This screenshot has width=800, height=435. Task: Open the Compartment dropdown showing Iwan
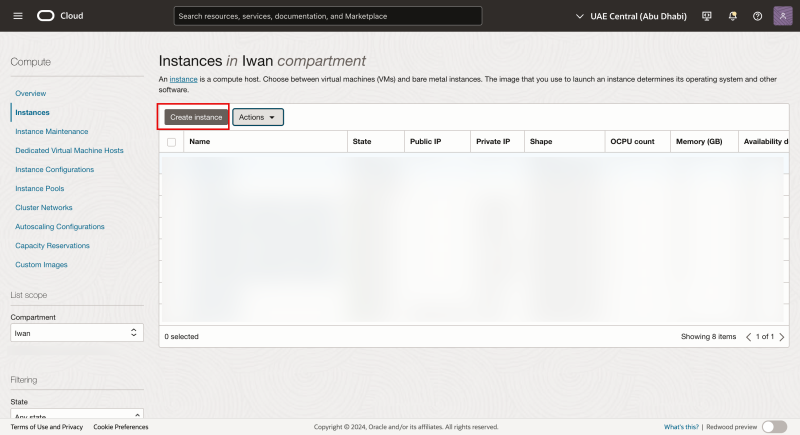[76, 333]
